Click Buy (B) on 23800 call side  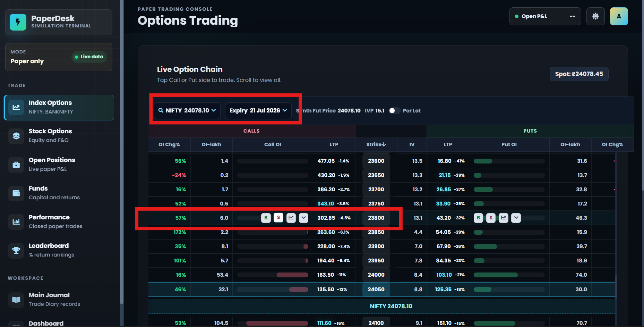(x=266, y=218)
